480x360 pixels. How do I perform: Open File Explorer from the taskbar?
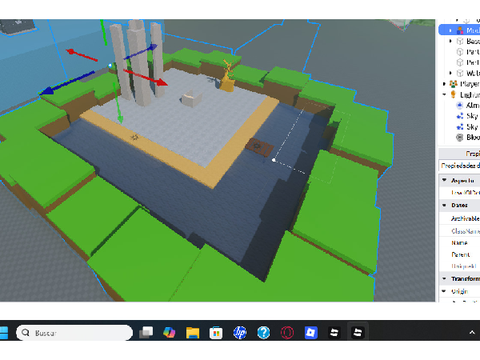(x=193, y=332)
